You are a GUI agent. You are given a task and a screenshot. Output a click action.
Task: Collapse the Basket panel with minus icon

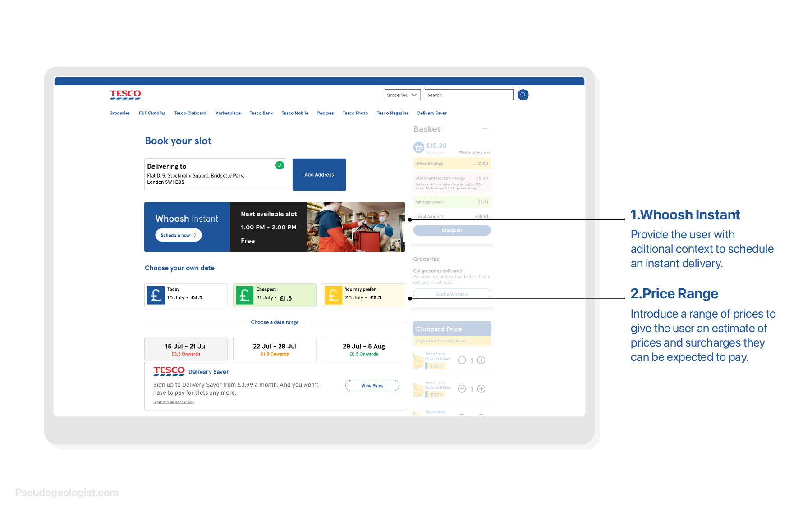pyautogui.click(x=485, y=129)
